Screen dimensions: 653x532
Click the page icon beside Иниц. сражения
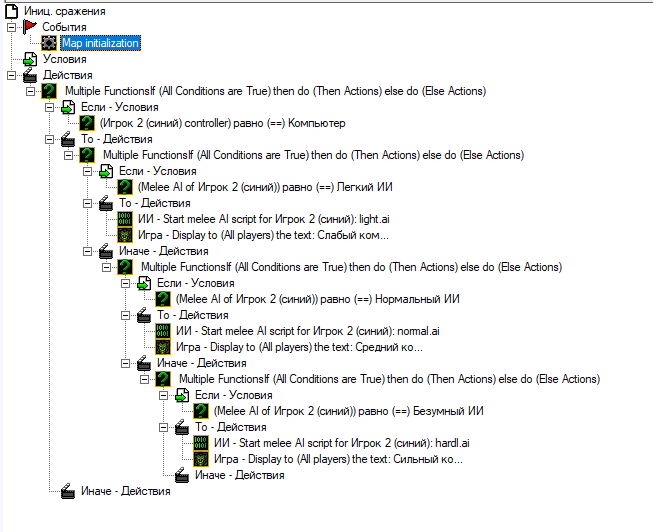coord(11,11)
